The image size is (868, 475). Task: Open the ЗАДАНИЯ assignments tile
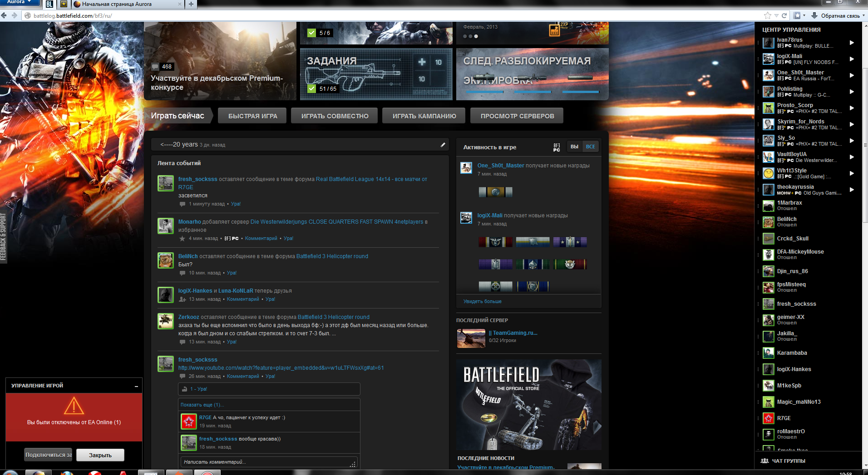click(376, 74)
